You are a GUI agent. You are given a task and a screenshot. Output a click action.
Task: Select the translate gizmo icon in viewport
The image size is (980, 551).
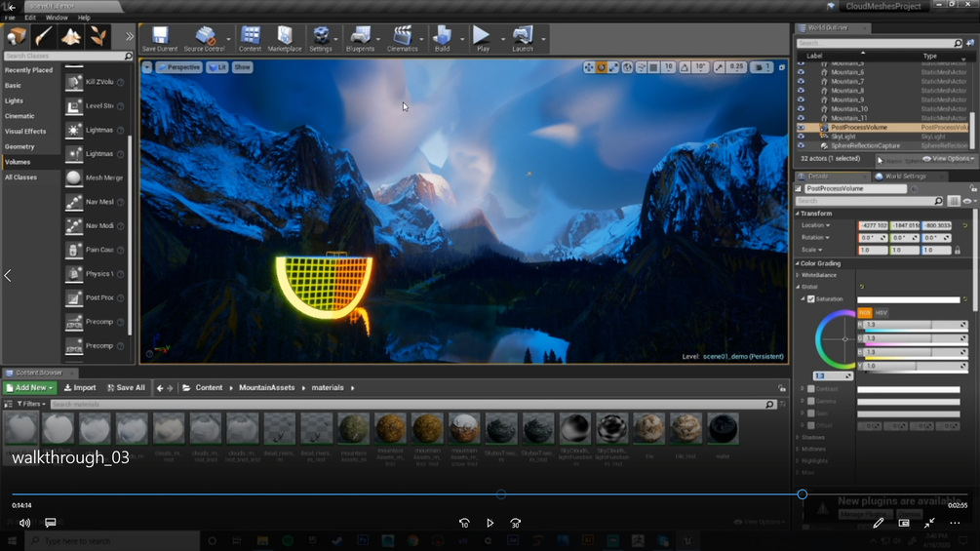[x=589, y=67]
